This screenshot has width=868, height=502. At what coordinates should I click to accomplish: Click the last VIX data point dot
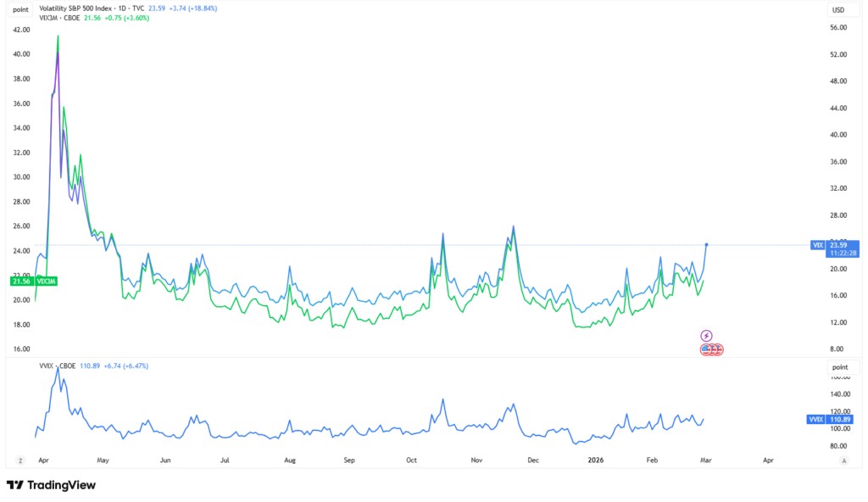(x=707, y=244)
